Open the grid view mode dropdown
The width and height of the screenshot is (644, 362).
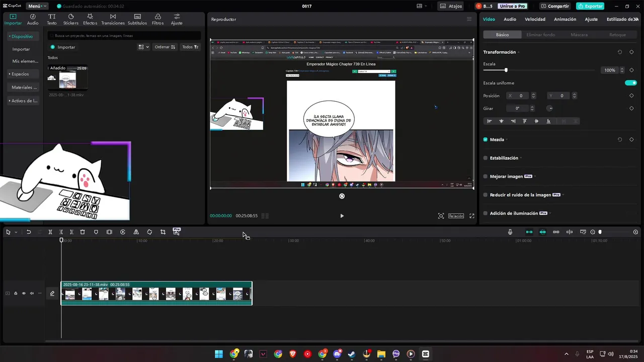[143, 47]
